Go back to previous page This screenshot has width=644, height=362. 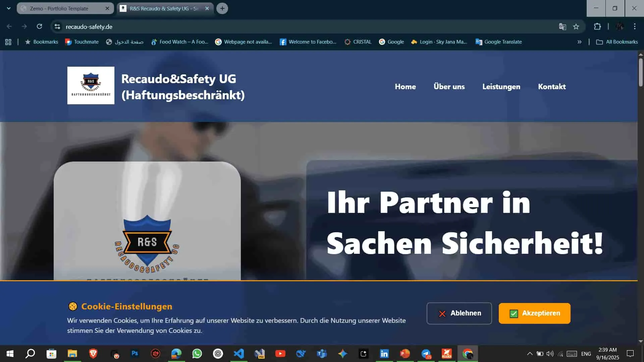[x=9, y=26]
